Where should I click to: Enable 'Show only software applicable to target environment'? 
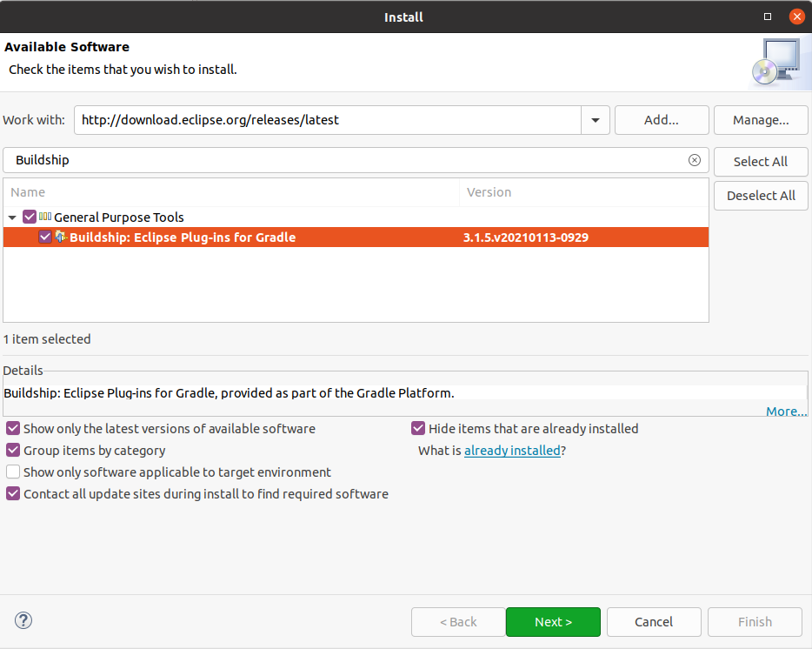(12, 472)
